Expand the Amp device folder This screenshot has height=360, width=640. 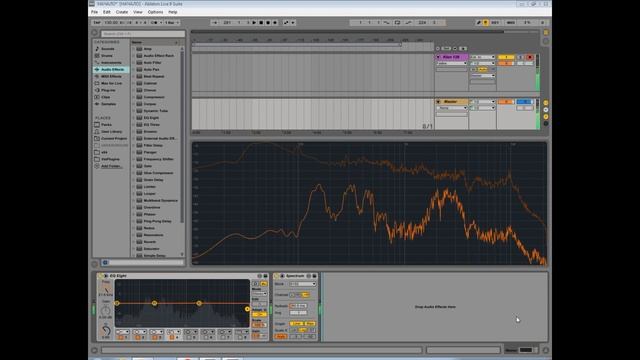point(133,49)
